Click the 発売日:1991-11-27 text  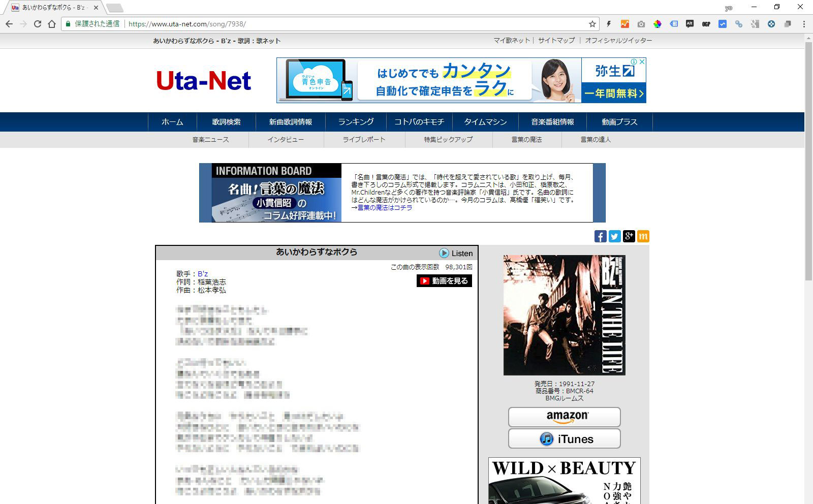(x=564, y=384)
